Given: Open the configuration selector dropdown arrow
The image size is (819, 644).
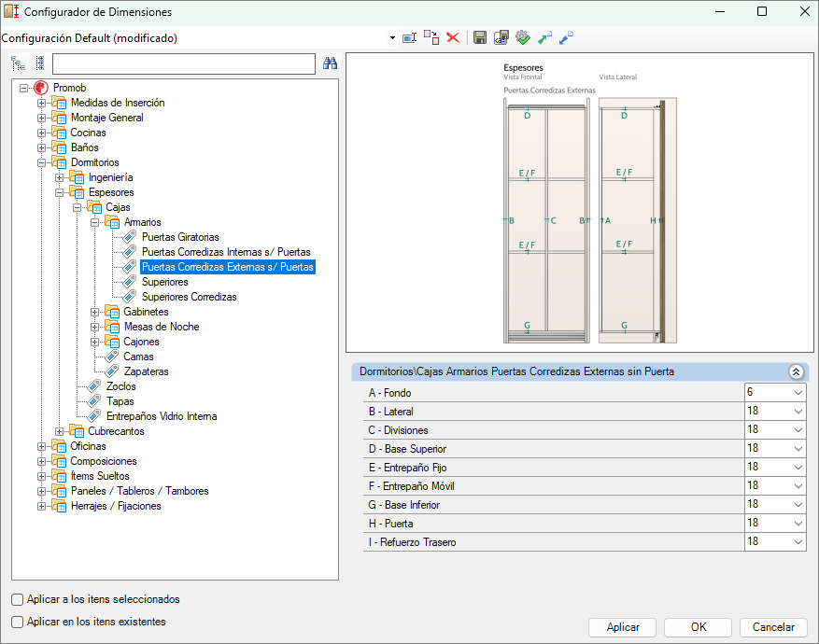Looking at the screenshot, I should pyautogui.click(x=392, y=38).
